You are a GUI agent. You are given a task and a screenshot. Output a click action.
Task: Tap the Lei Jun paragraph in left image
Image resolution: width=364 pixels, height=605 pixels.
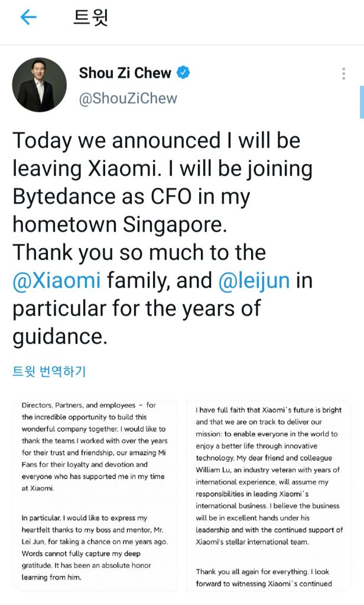pos(94,548)
